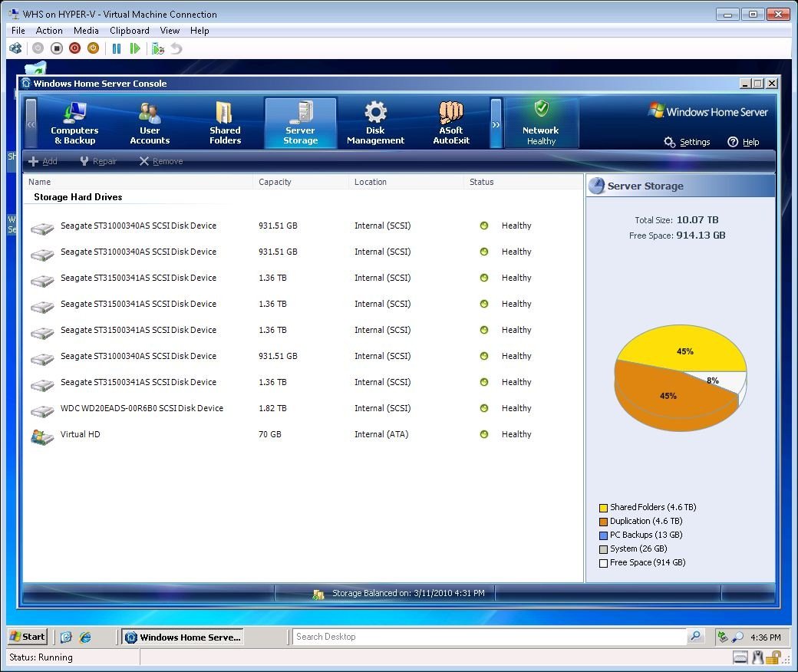
Task: View Network Healthy status
Action: [x=541, y=124]
